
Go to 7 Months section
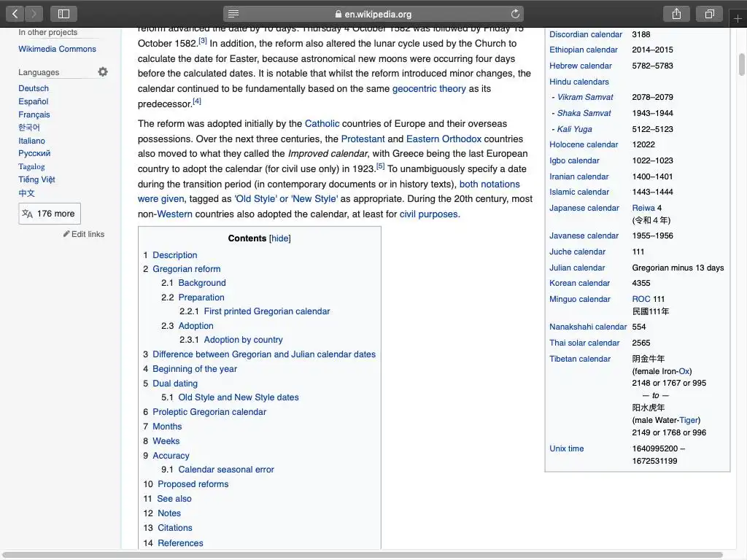pos(167,426)
